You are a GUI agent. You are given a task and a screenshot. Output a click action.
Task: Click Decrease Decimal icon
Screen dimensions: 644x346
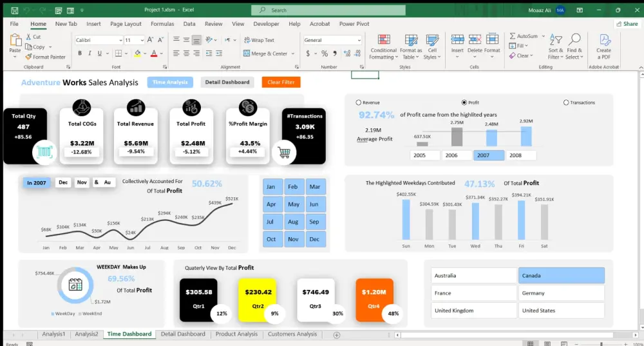[x=357, y=53]
